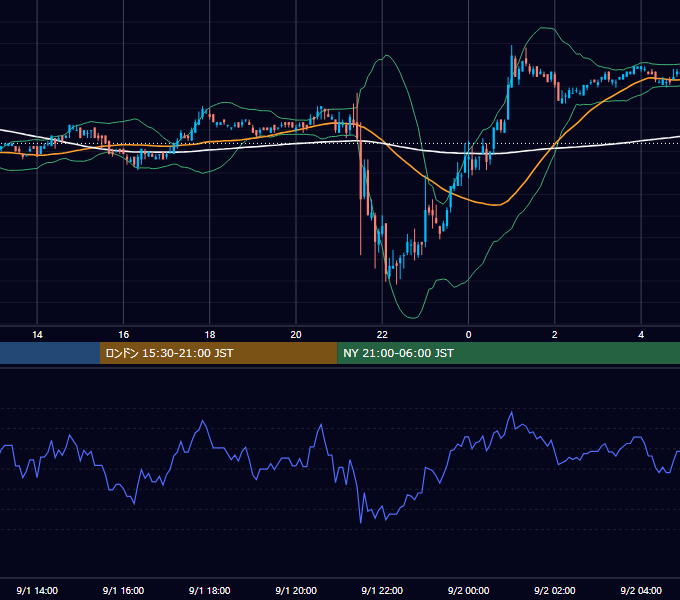Click the London session bar 15:30-21:00 JST
Image resolution: width=680 pixels, height=600 pixels.
(219, 353)
